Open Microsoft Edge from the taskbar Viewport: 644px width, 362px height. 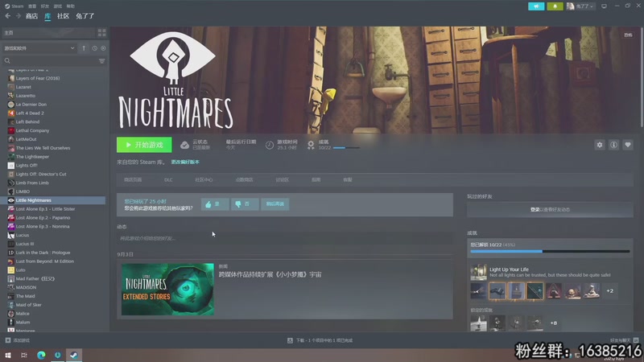click(41, 355)
